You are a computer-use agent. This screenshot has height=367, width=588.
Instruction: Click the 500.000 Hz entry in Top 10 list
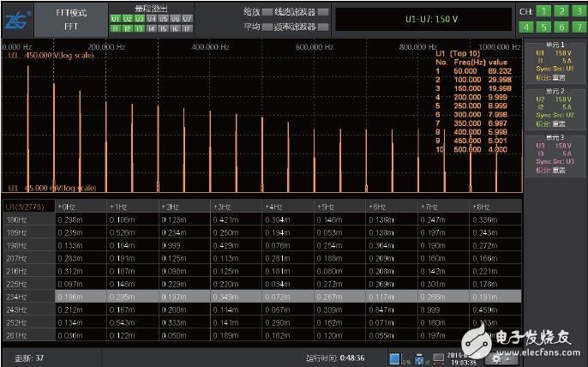point(472,149)
